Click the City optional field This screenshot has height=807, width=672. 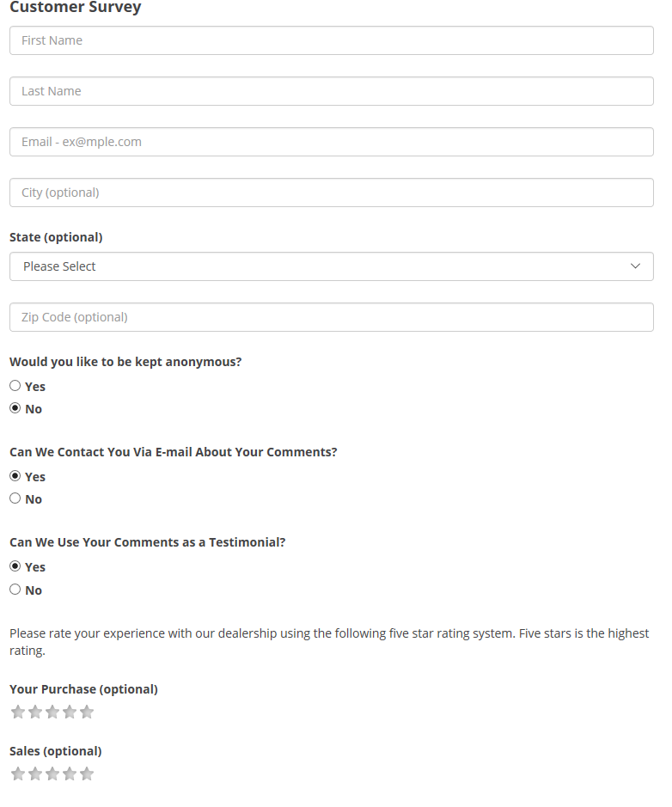click(x=331, y=193)
